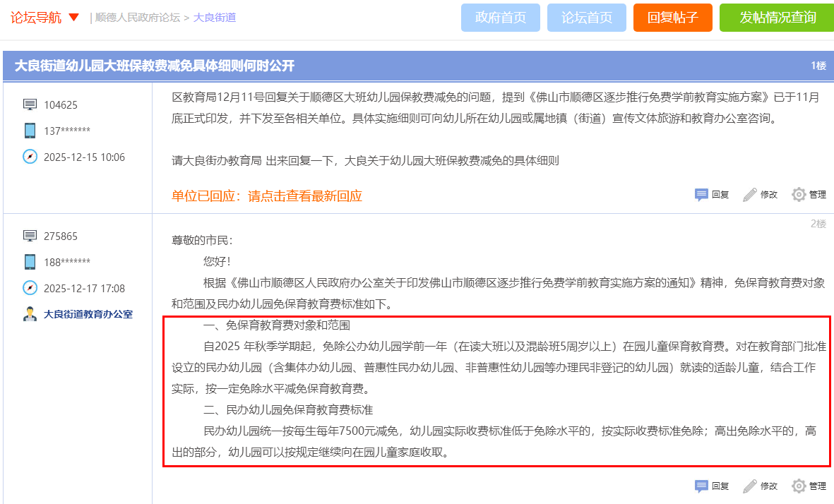Open the 管理 gear icon on 1楼

[798, 195]
